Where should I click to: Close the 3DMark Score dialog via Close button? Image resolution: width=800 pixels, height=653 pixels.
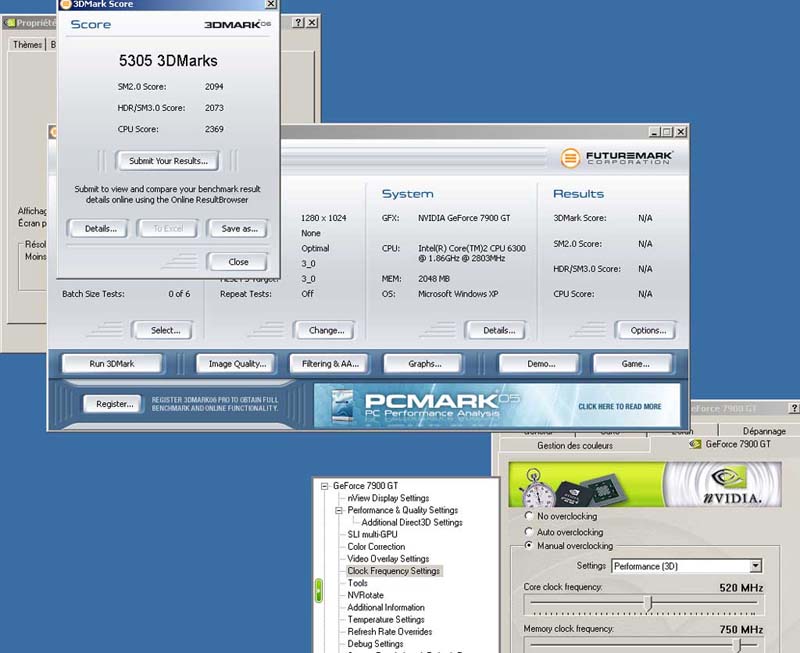pos(238,262)
